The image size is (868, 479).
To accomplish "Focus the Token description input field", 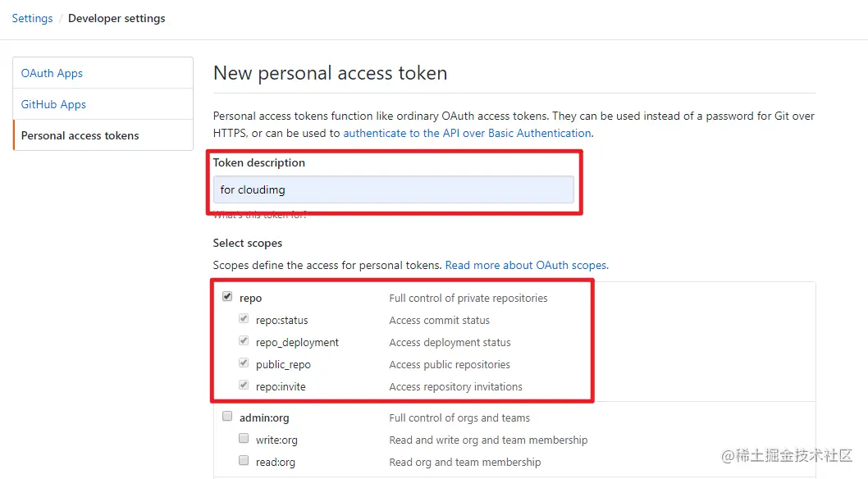I will 393,189.
